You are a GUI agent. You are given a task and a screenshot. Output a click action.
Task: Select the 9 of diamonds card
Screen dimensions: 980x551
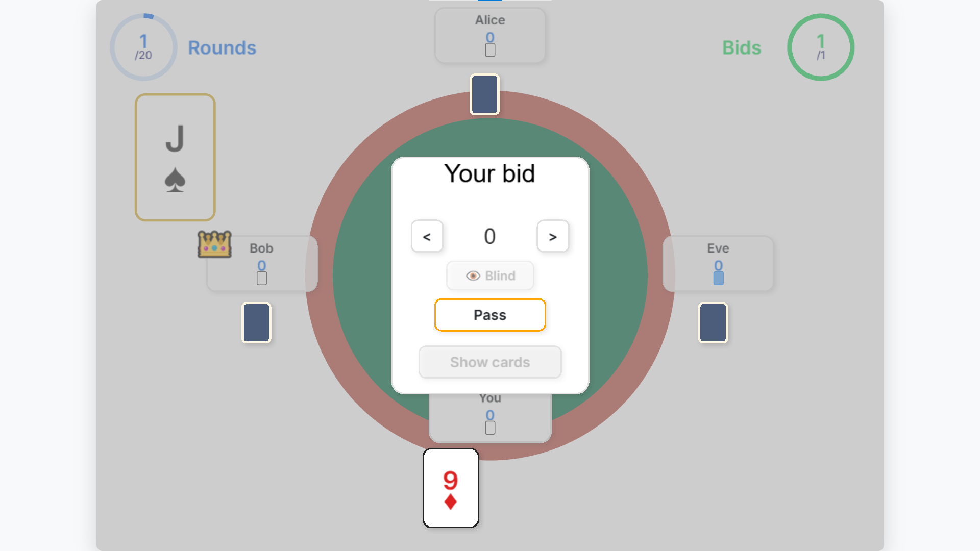[451, 488]
